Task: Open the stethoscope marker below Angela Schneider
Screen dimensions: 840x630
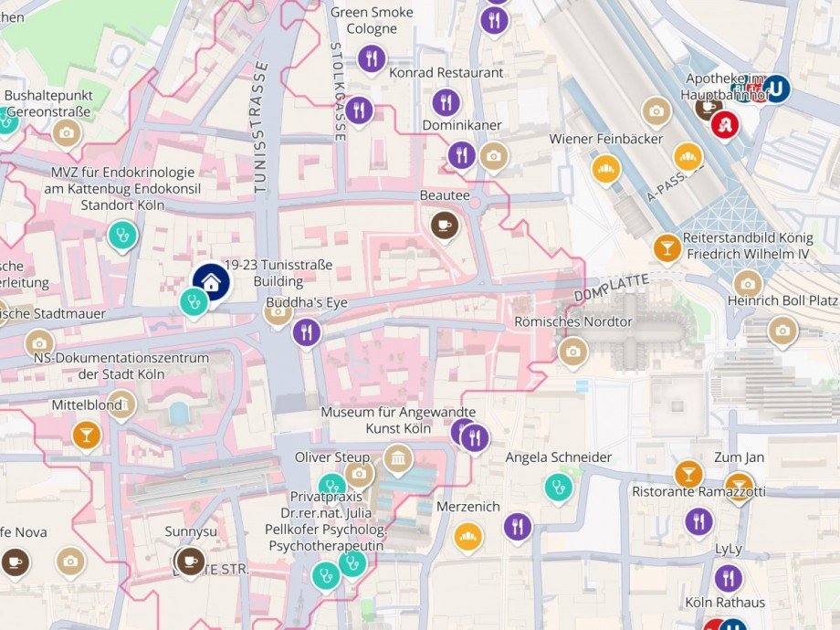Action: pos(559,488)
